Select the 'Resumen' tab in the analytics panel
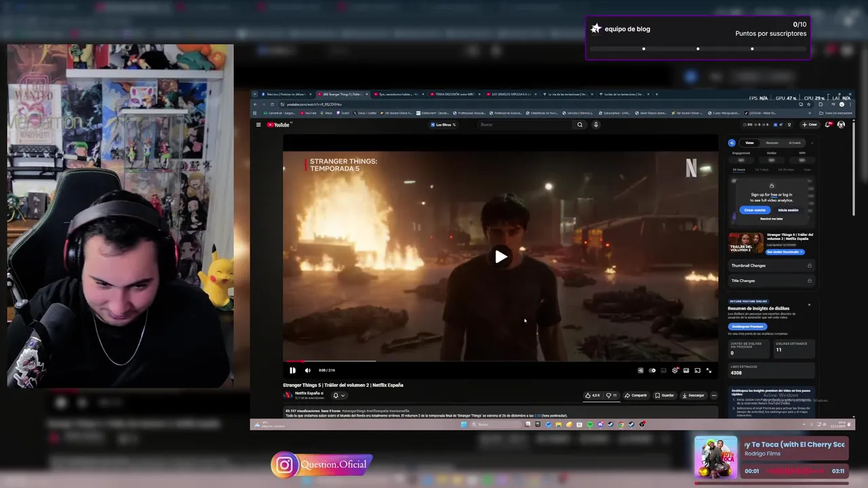The width and height of the screenshot is (868, 488). click(772, 142)
